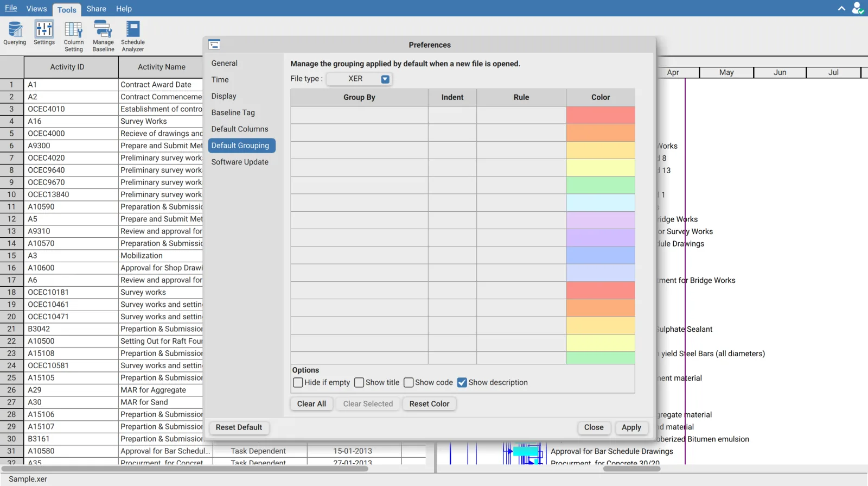Click the Color column header
Image resolution: width=868 pixels, height=486 pixels.
pyautogui.click(x=601, y=97)
